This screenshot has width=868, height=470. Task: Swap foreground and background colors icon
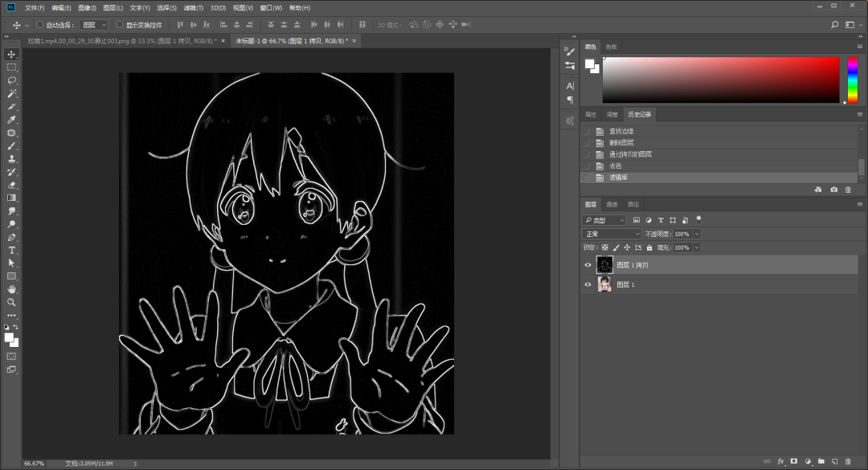(15, 328)
